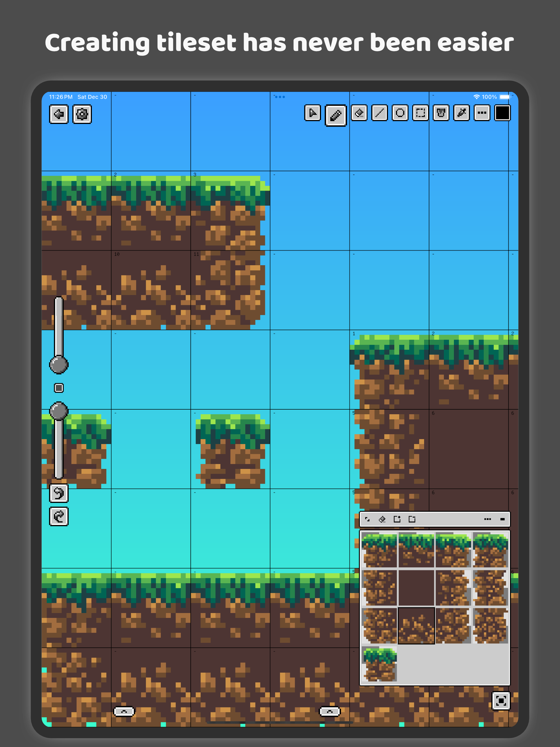Open tile panel more options dots
Viewport: 560px width, 747px height.
pos(487,520)
